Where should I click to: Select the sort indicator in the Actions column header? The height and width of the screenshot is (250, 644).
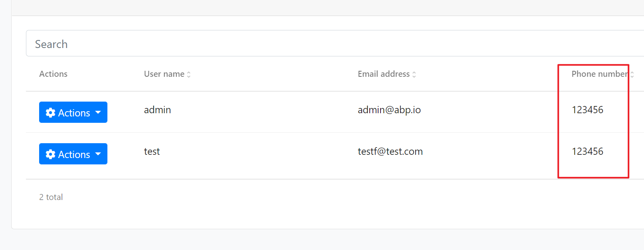[x=53, y=74]
